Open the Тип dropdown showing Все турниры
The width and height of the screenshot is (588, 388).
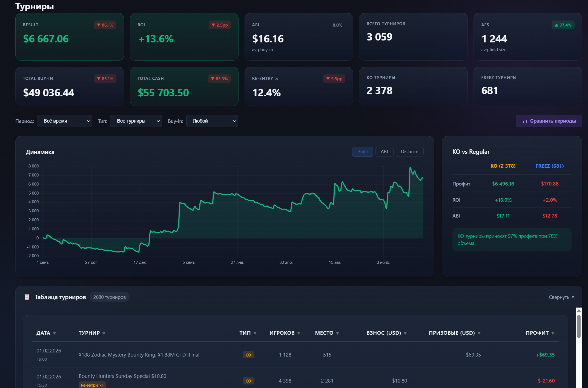point(136,121)
